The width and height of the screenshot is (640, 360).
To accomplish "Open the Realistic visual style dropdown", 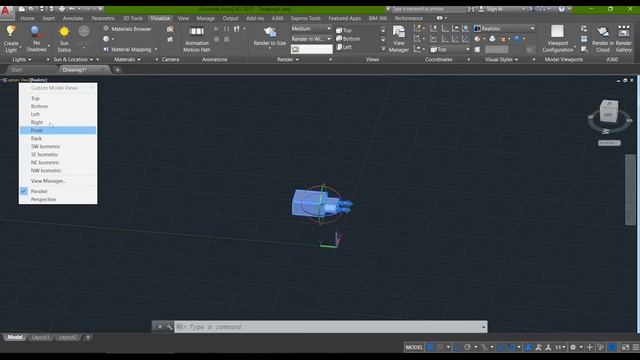I will point(504,29).
